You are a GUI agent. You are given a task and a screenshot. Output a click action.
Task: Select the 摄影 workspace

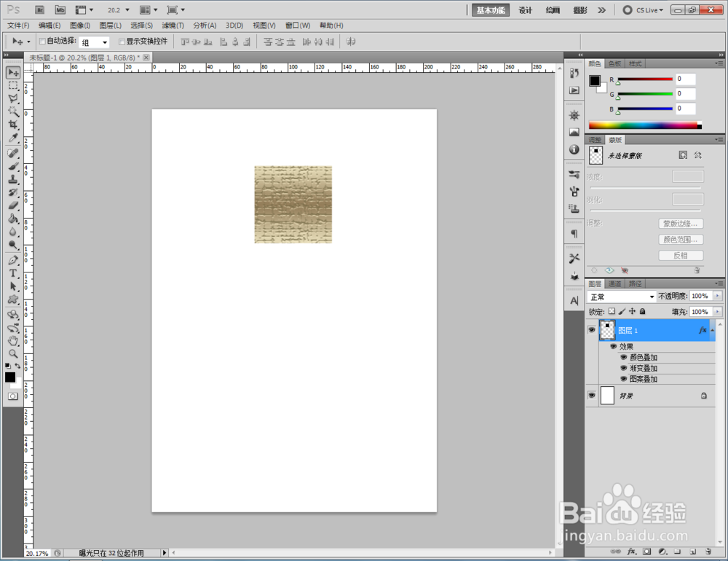tap(580, 10)
